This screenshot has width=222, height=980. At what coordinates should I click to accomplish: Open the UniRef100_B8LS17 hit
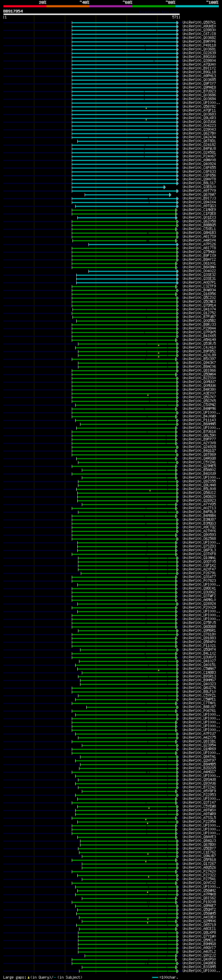point(199,183)
